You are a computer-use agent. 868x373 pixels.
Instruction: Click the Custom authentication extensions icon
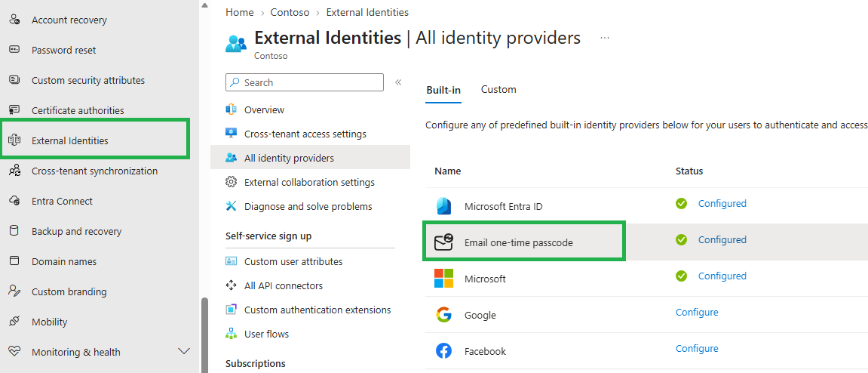coord(232,310)
